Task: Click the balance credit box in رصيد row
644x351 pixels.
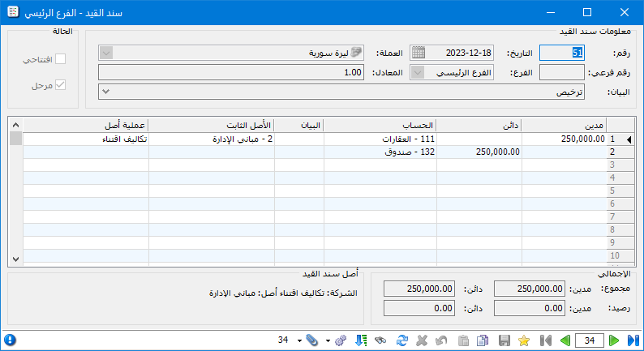Action: coord(419,308)
